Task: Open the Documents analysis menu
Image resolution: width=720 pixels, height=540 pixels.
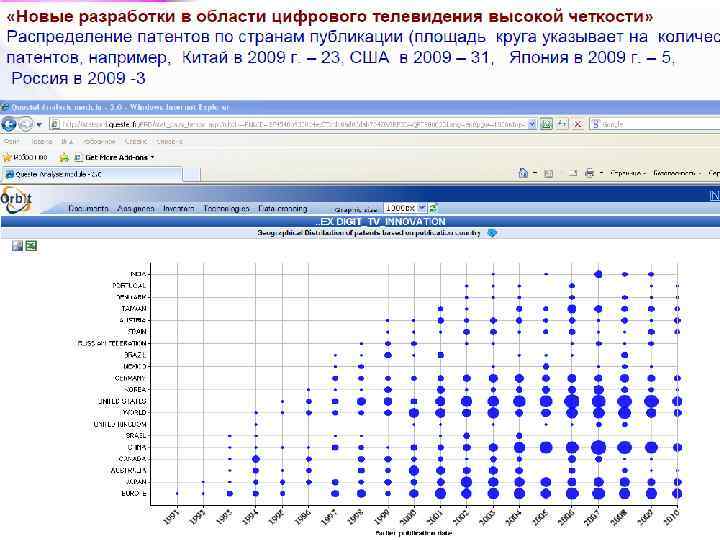Action: (88, 209)
